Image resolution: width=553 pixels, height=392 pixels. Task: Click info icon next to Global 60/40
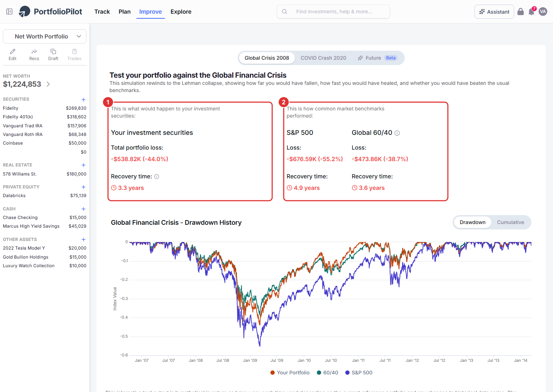[397, 133]
